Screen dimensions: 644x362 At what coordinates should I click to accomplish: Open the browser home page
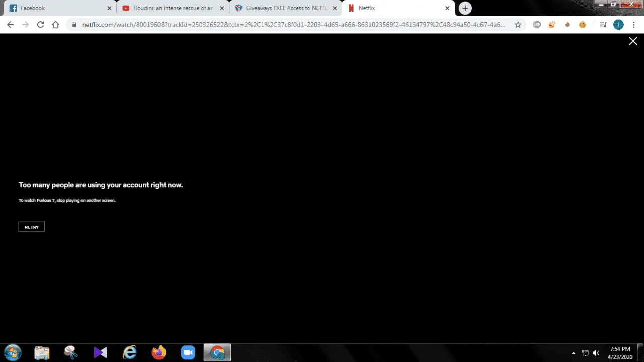[56, 24]
